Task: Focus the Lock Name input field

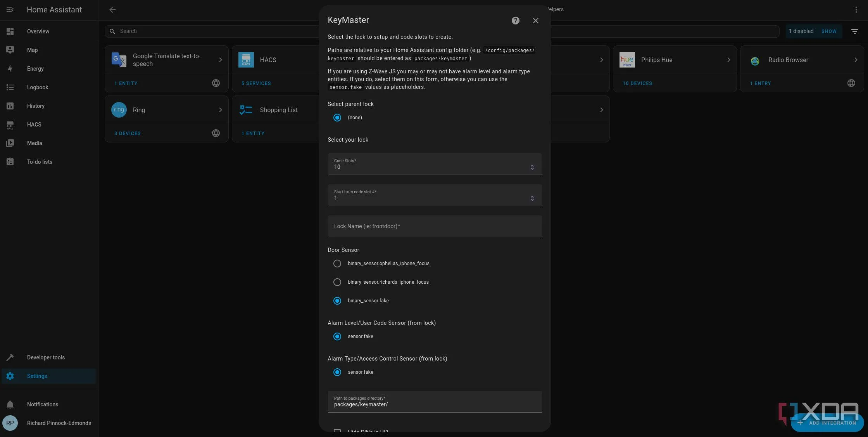Action: pos(435,226)
